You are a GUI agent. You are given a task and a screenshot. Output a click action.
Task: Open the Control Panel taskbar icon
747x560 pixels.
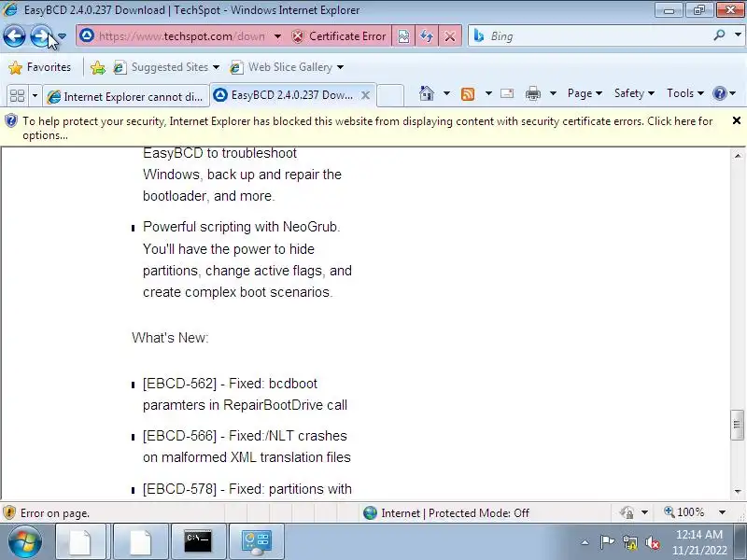257,541
